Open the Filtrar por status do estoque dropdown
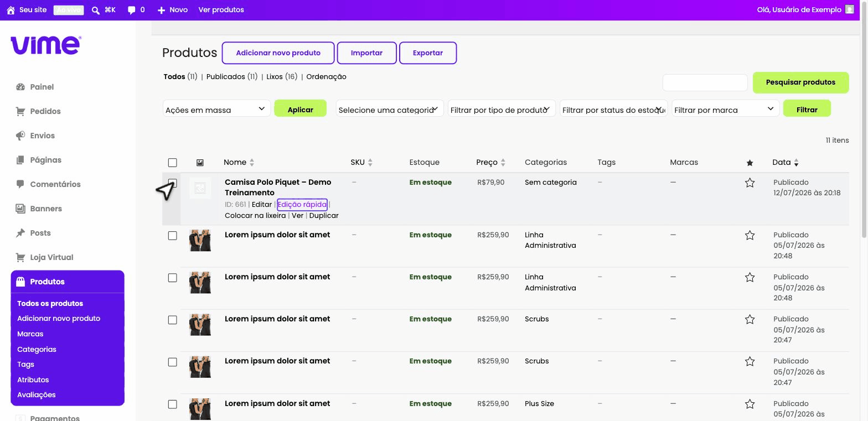 [613, 109]
